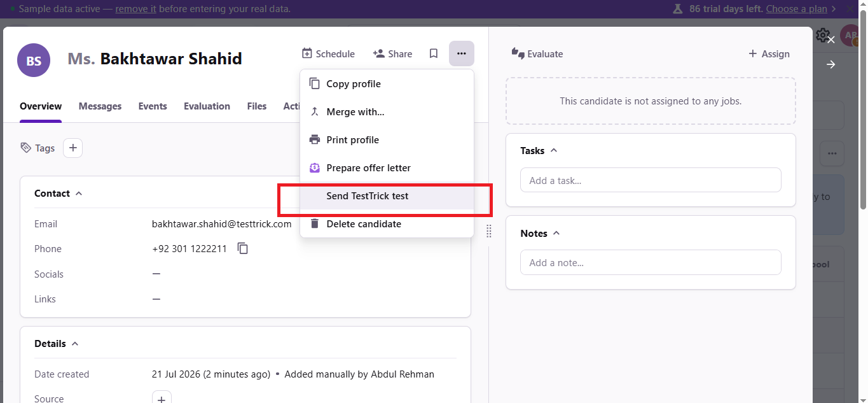868x403 pixels.
Task: Add a source with plus button
Action: [162, 399]
